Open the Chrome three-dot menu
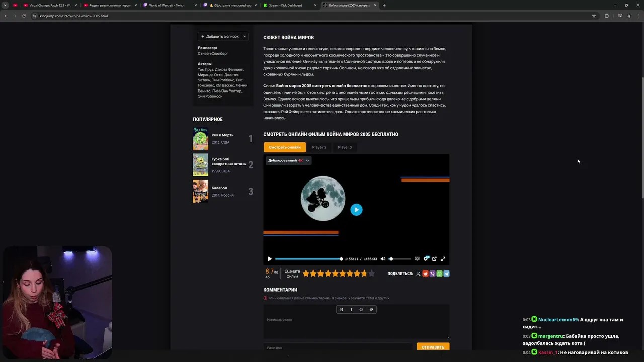 pos(638,16)
